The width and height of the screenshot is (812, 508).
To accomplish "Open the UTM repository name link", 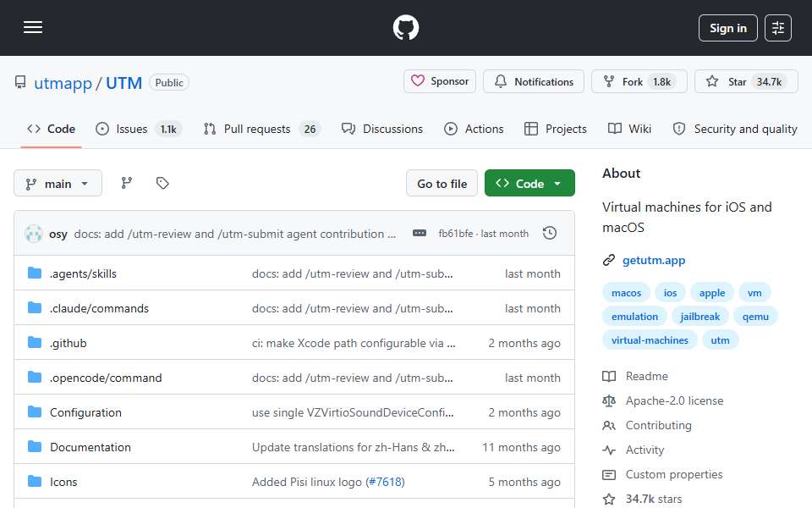I will point(123,83).
